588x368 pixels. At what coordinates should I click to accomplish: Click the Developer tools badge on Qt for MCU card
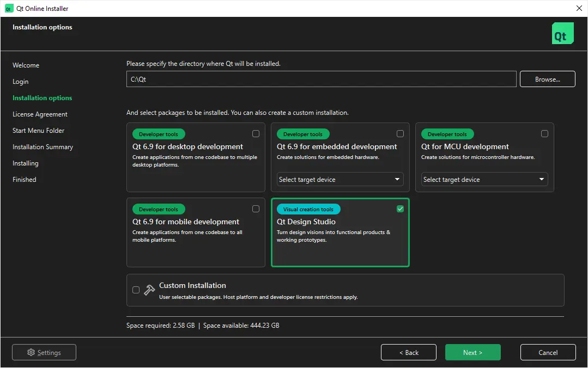point(447,134)
